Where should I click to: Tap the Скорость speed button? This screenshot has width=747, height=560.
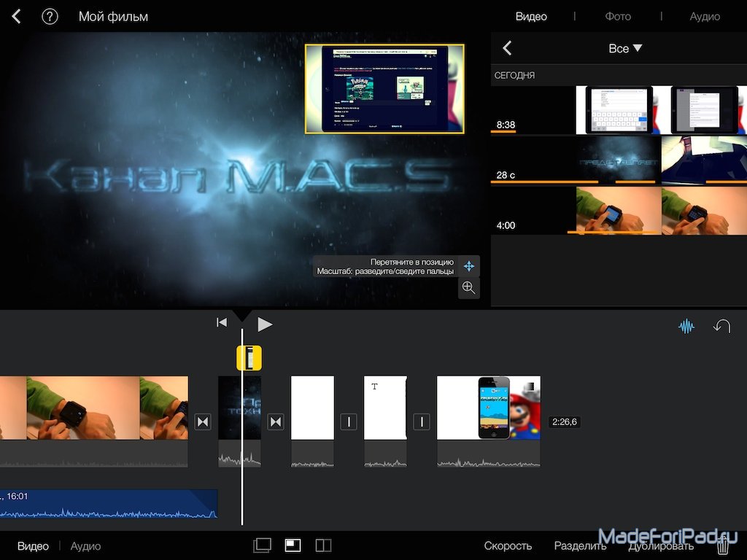tap(508, 546)
